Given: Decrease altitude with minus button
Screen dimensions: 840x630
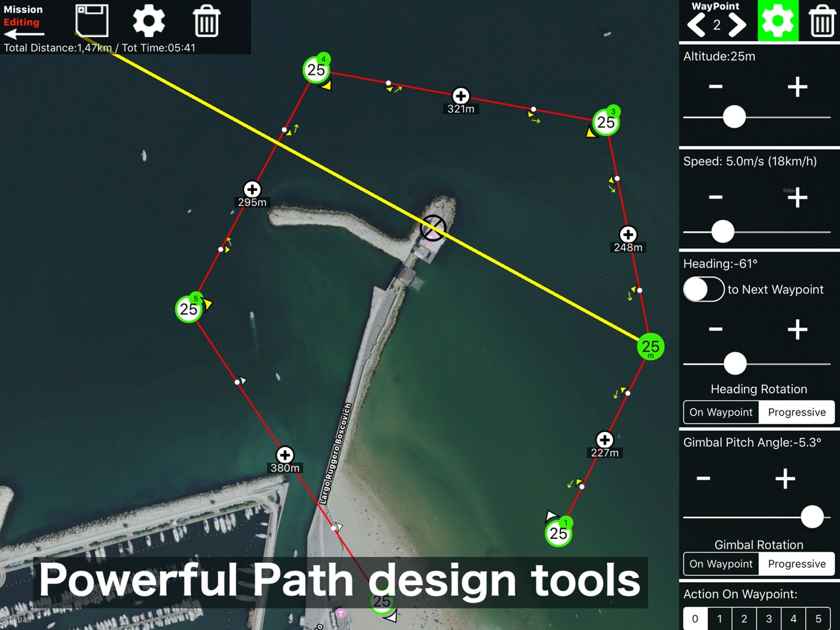Looking at the screenshot, I should (716, 87).
